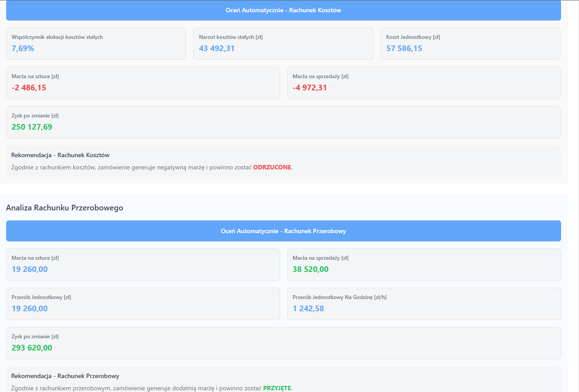Click the Analiza Rachunku Przerobowego heading

pyautogui.click(x=65, y=208)
